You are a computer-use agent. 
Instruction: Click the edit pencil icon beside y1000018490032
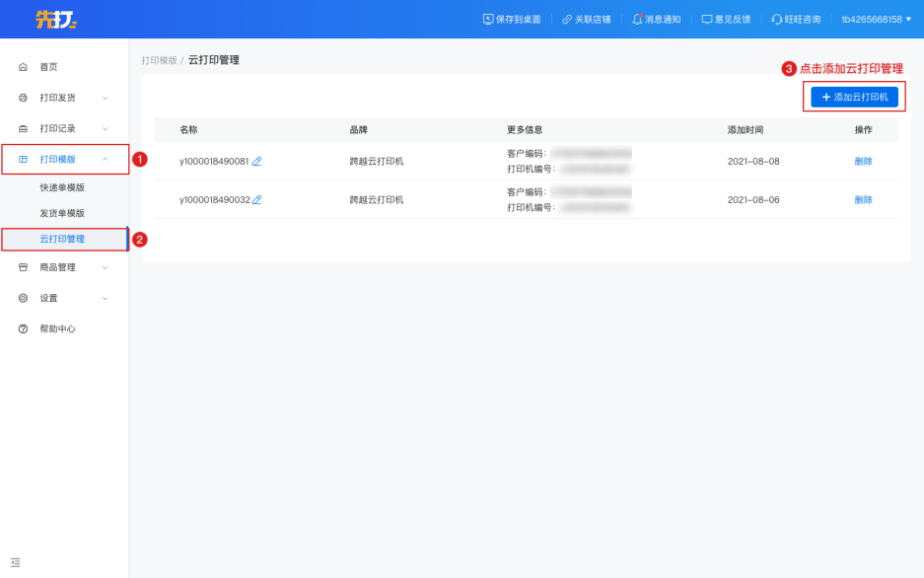[257, 199]
